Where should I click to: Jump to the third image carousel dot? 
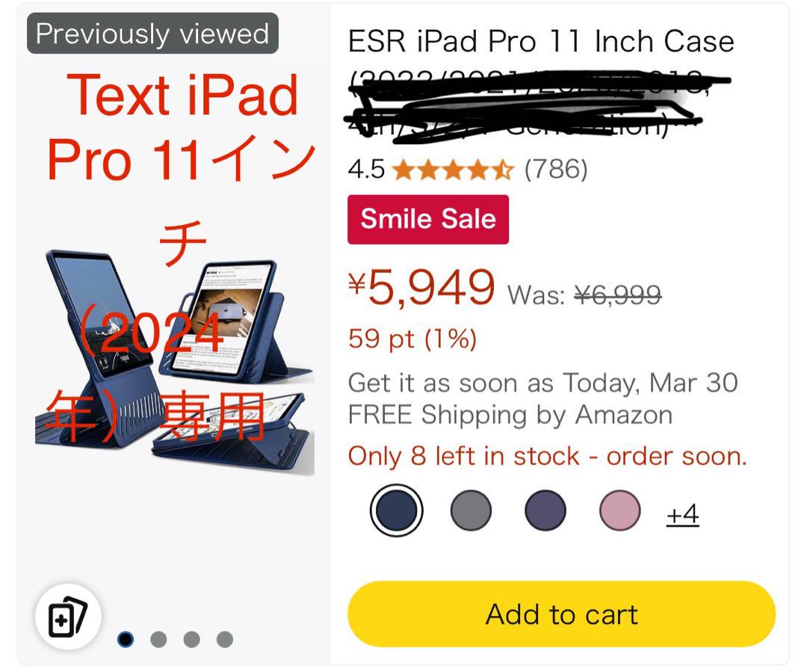pos(192,639)
